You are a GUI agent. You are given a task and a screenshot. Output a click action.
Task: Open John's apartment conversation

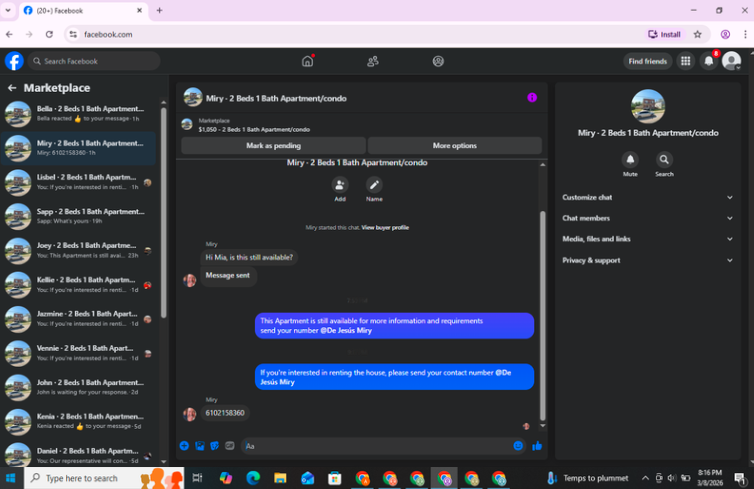coord(79,387)
